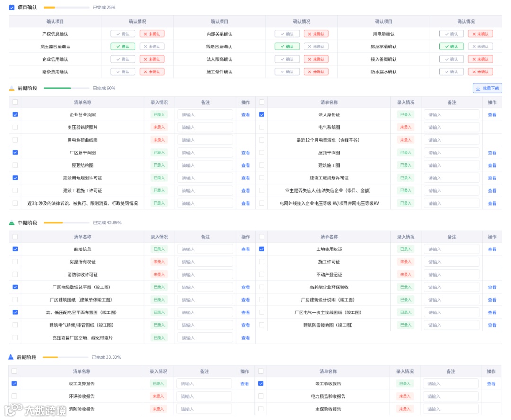The width and height of the screenshot is (511, 420).
Task: Click 最近12个月电费清单 row name
Action: tap(328, 140)
